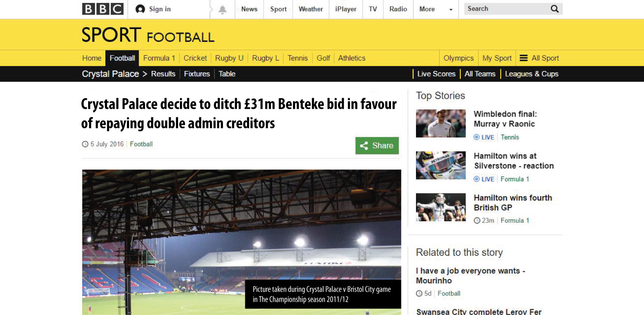Image resolution: width=644 pixels, height=315 pixels.
Task: Click the search input field
Action: pyautogui.click(x=507, y=9)
